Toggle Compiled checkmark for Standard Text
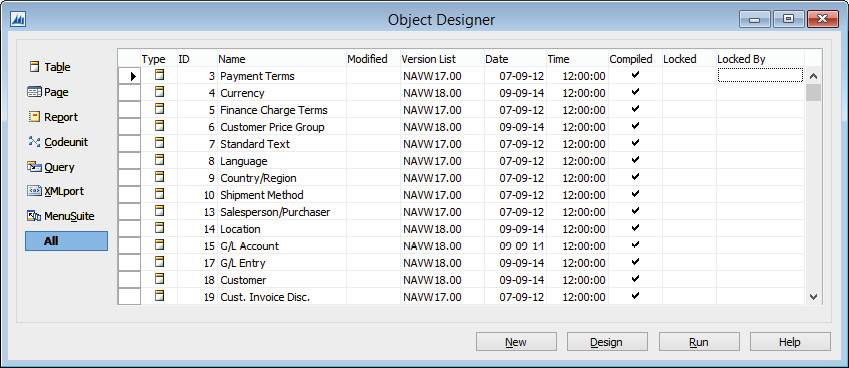 635,143
